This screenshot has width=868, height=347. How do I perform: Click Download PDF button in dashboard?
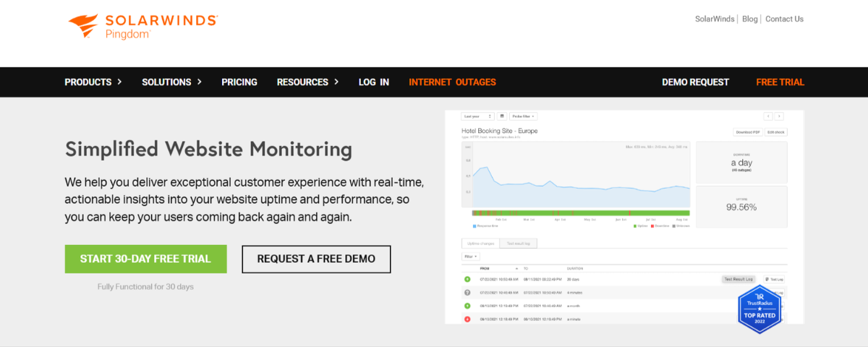(x=748, y=132)
